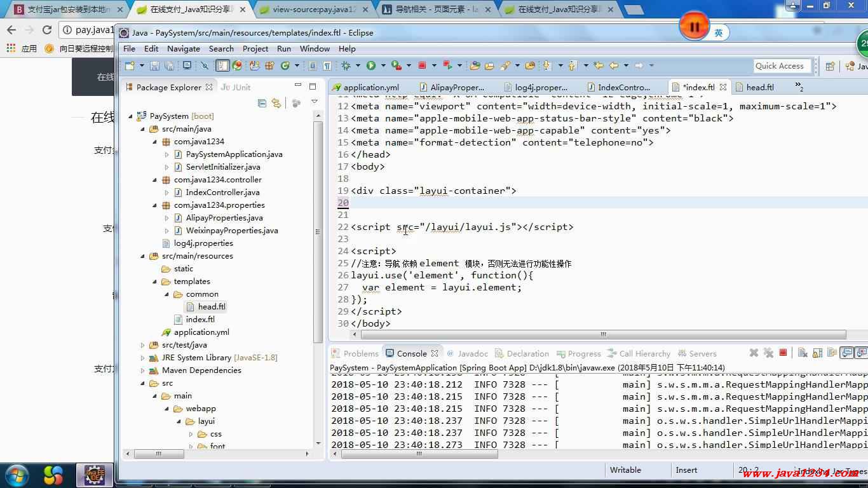This screenshot has width=868, height=488.
Task: Click Remove All Terminated Launches icon
Action: [768, 353]
